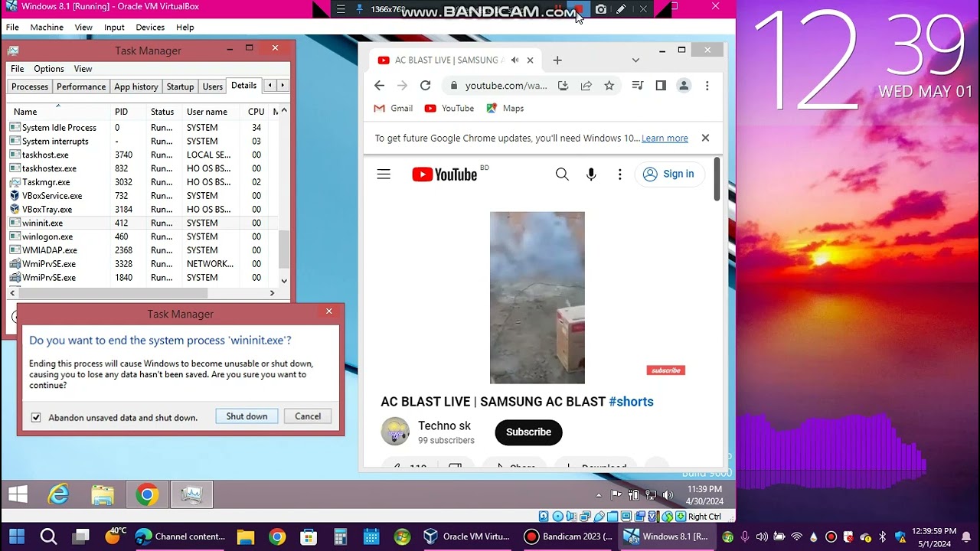Click the Task Manager list scroll-up arrow
The image size is (980, 551).
[284, 112]
